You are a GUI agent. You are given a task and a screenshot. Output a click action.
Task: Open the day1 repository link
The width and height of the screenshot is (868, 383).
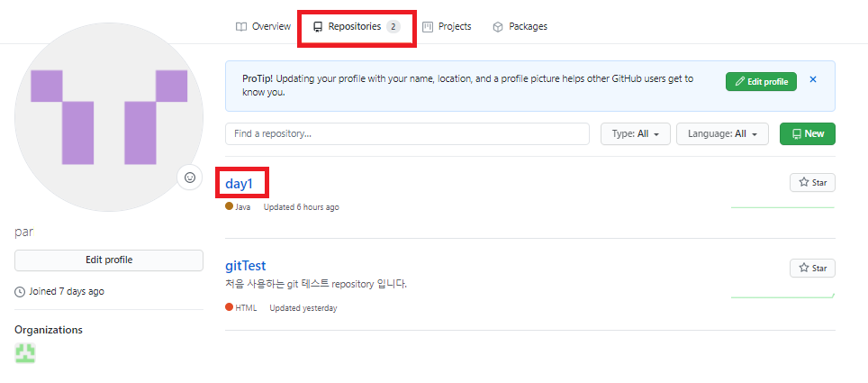coord(240,184)
